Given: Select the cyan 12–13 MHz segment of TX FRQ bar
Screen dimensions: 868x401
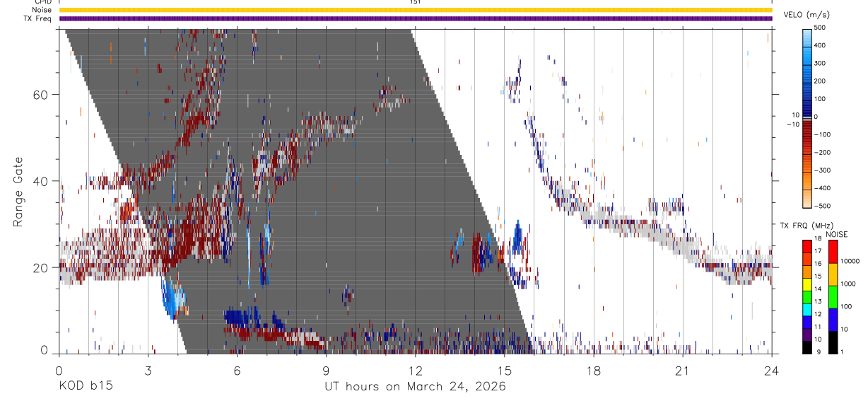Looking at the screenshot, I should (807, 308).
